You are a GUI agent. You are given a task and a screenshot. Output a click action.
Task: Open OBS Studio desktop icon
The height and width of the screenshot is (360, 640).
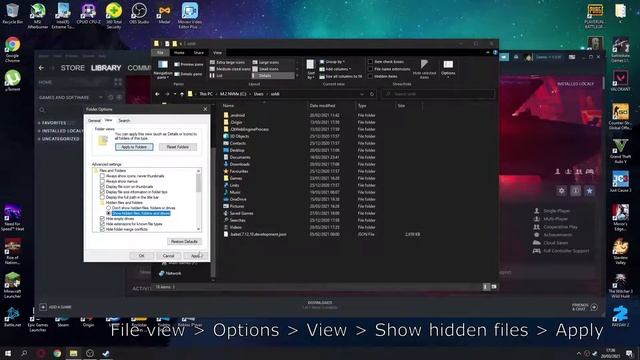[x=139, y=13]
